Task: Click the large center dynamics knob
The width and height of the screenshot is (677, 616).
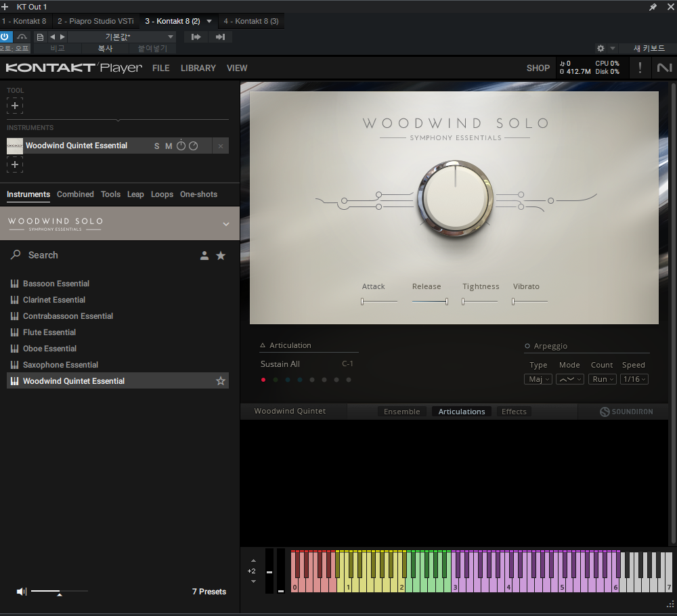Action: (455, 199)
